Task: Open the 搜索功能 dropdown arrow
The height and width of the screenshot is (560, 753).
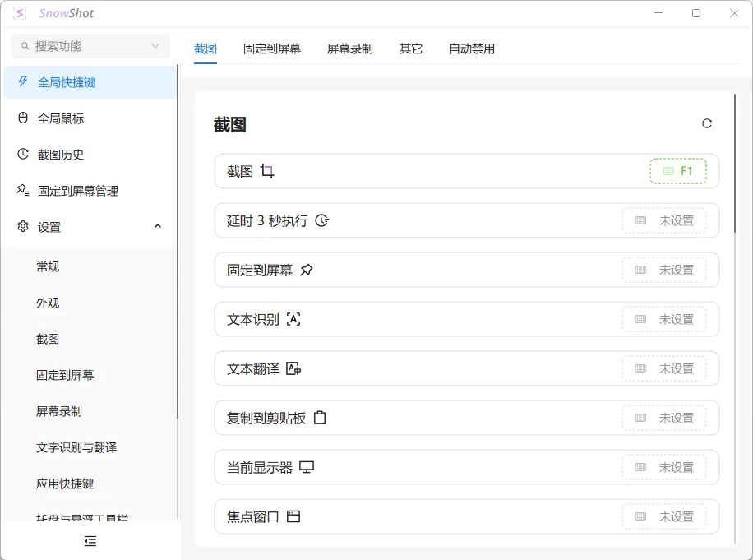Action: point(155,46)
